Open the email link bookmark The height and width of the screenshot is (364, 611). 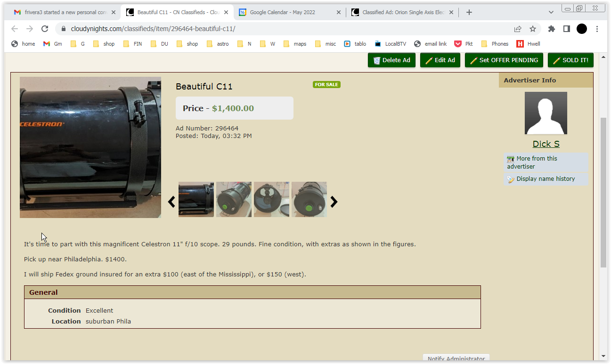click(431, 44)
